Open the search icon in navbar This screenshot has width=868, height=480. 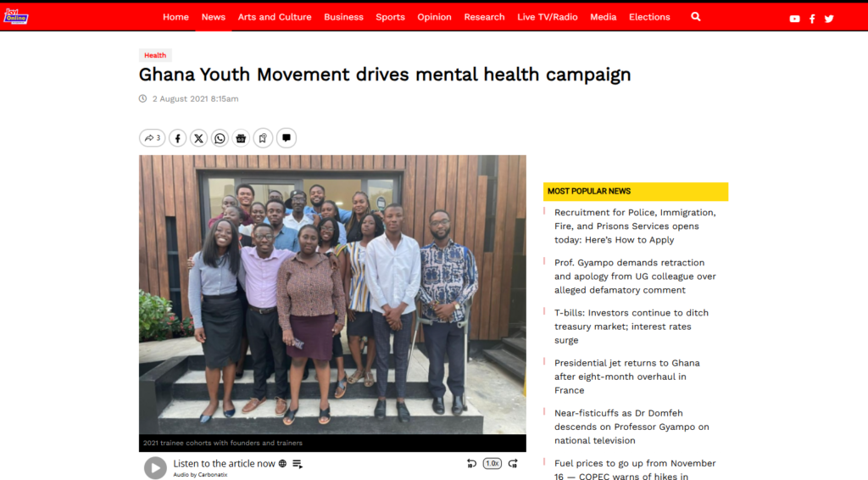[696, 17]
